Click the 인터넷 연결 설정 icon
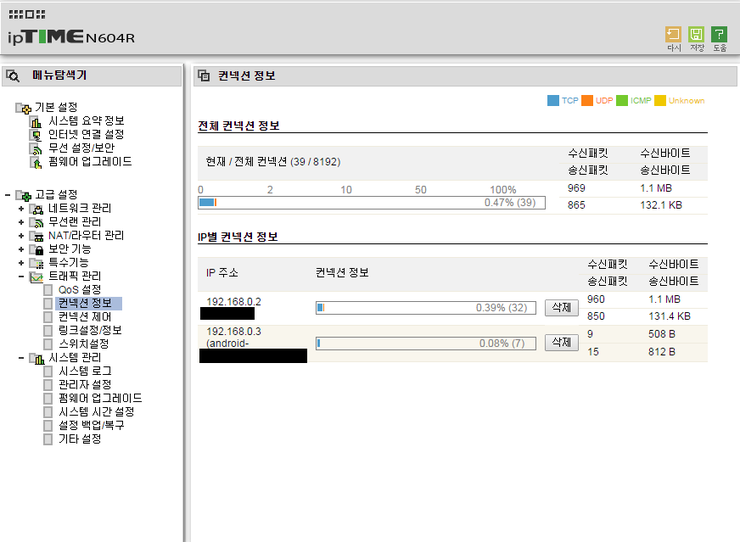Viewport: 740px width, 542px height. [x=36, y=136]
